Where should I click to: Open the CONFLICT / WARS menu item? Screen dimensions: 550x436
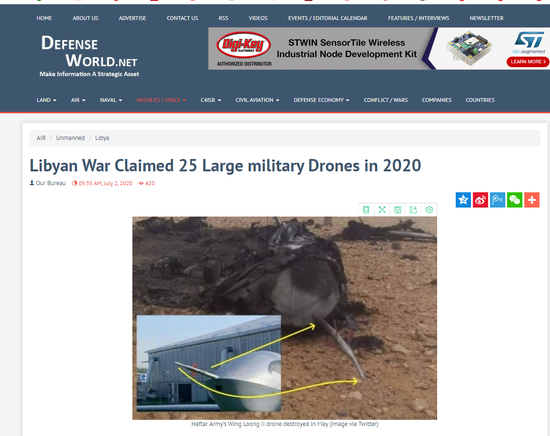click(385, 100)
